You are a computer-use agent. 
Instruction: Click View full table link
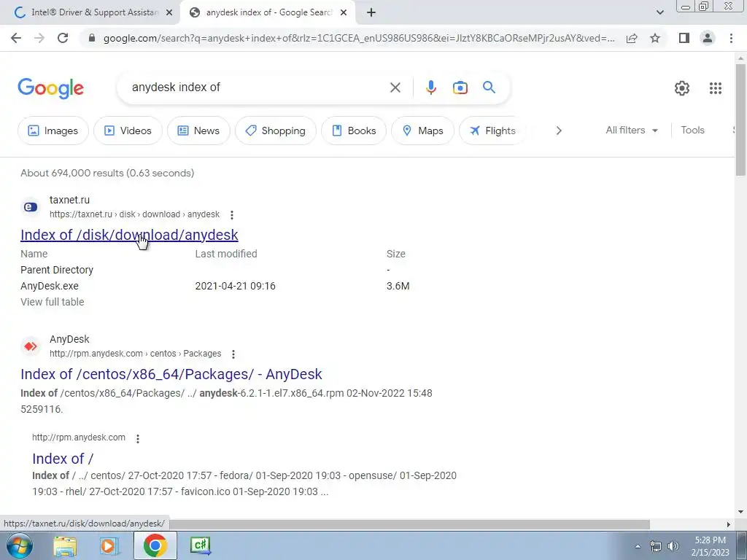coord(53,302)
